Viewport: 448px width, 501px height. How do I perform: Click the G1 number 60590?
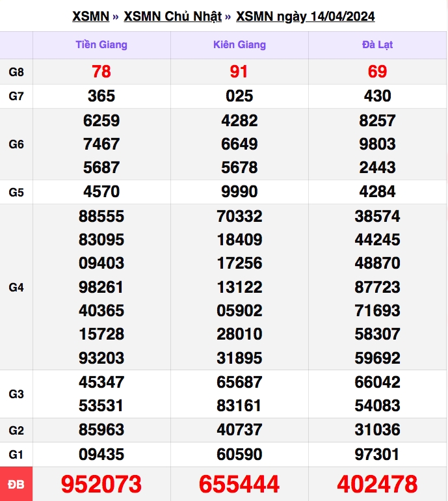click(239, 454)
